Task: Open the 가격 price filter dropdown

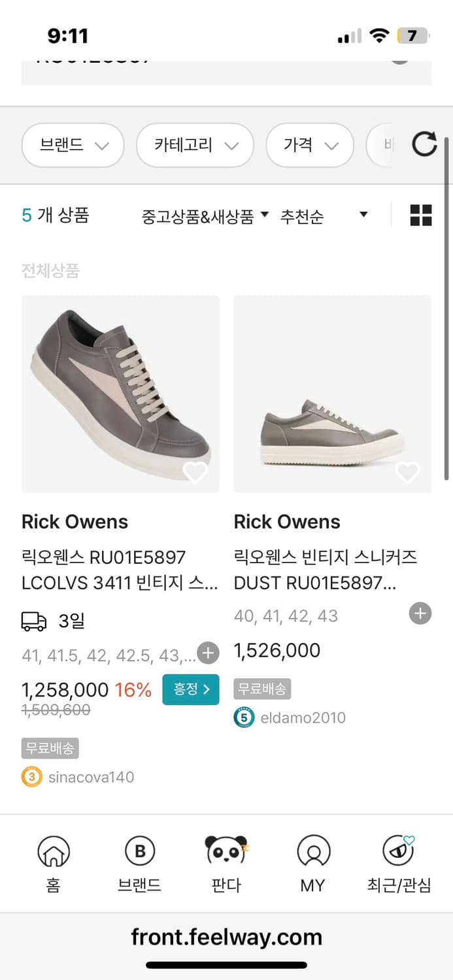Action: point(310,145)
